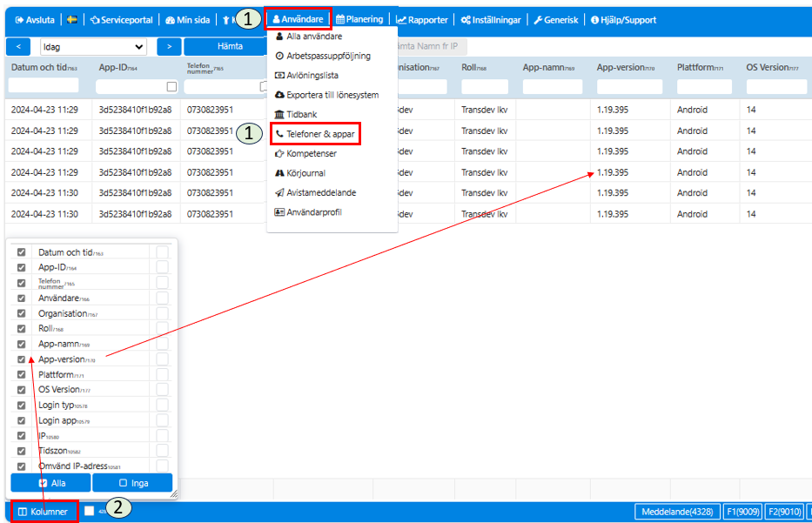Viewport: 812px width, 523px height.
Task: Open Användarprofil menu entry
Action: tap(308, 212)
